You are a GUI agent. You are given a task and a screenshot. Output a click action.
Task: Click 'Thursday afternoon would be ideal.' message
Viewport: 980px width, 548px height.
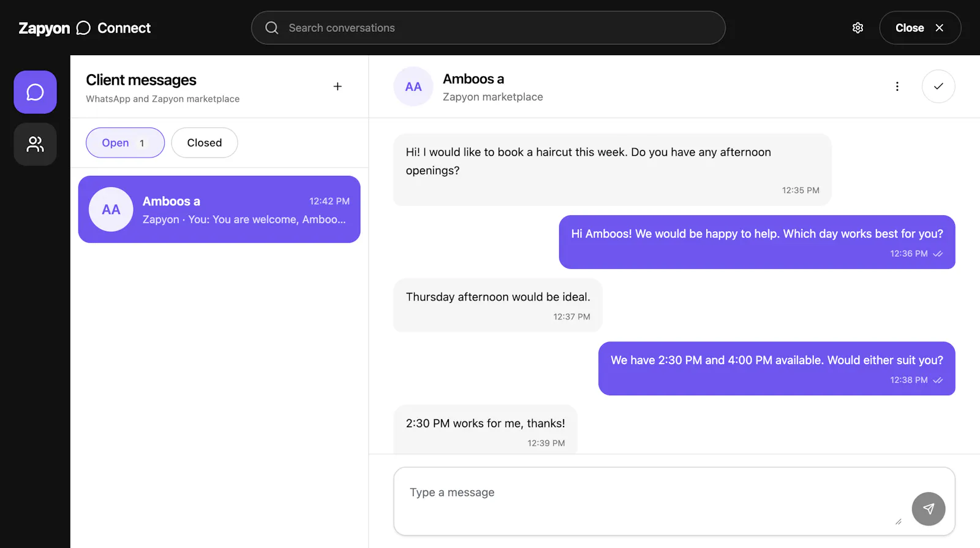click(498, 305)
